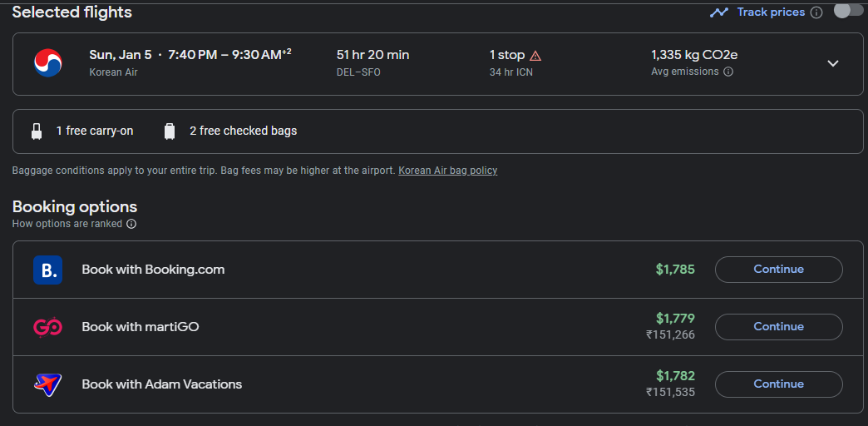Click the Avg emissions info icon

click(x=728, y=72)
